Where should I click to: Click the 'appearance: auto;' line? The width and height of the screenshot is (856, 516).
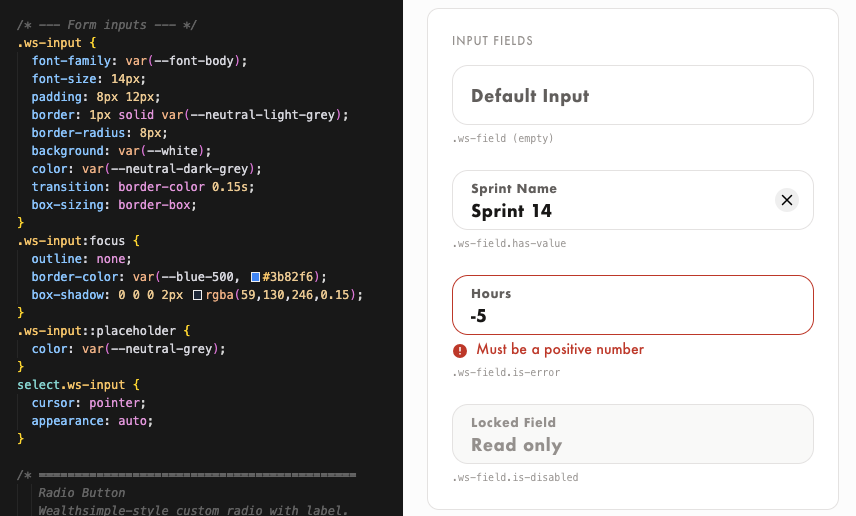pyautogui.click(x=92, y=422)
